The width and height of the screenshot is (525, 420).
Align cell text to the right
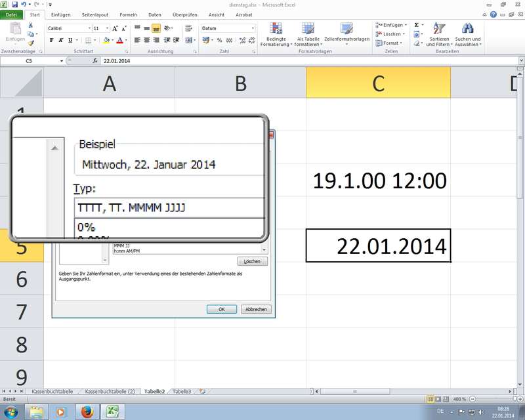pyautogui.click(x=156, y=40)
